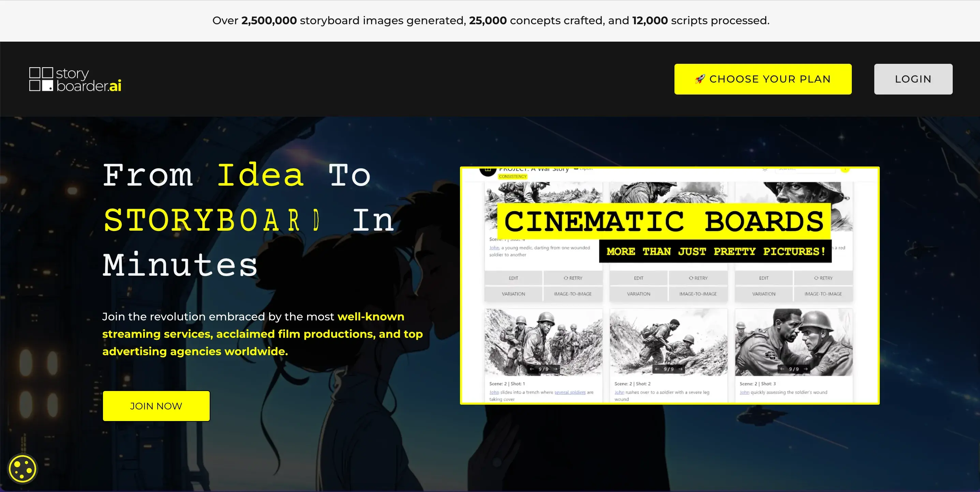Click EDIT on the middle shot card
This screenshot has width=980, height=492.
coord(638,278)
